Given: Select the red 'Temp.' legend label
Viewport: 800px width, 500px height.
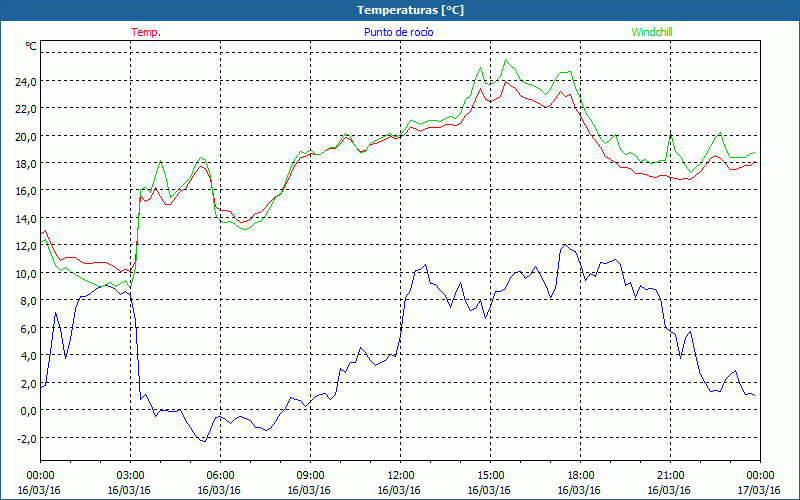Looking at the screenshot, I should (146, 32).
